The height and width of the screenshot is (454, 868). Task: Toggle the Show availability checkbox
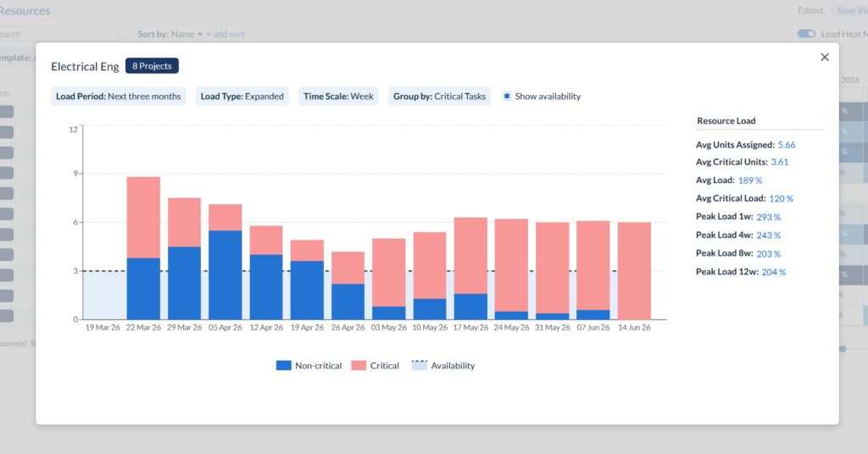507,97
